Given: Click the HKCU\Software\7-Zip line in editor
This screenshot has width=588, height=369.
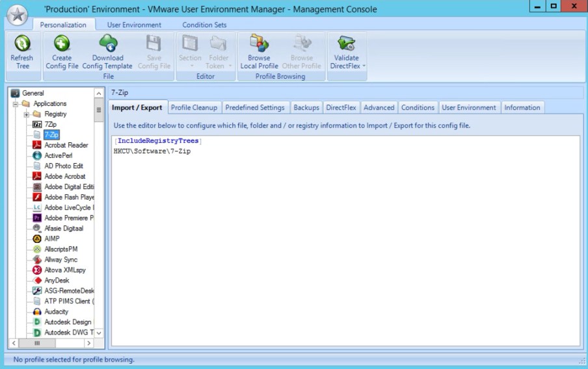Looking at the screenshot, I should coord(152,151).
